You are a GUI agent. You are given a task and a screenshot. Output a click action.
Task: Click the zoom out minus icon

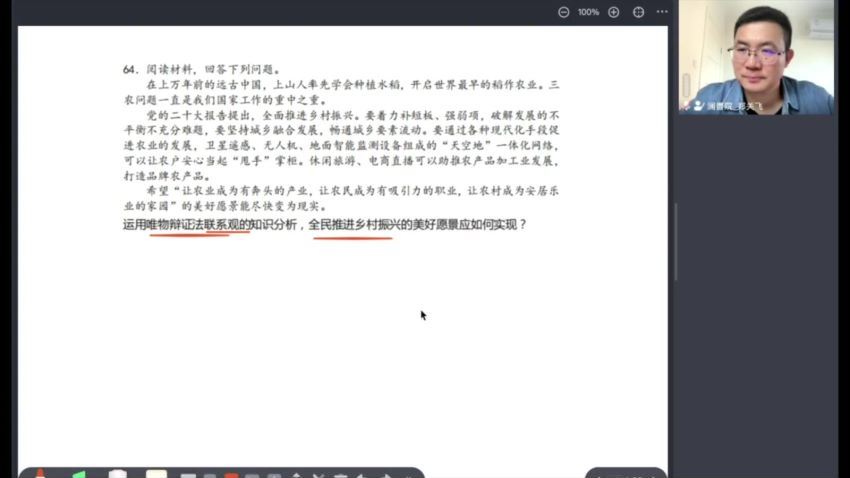(564, 12)
